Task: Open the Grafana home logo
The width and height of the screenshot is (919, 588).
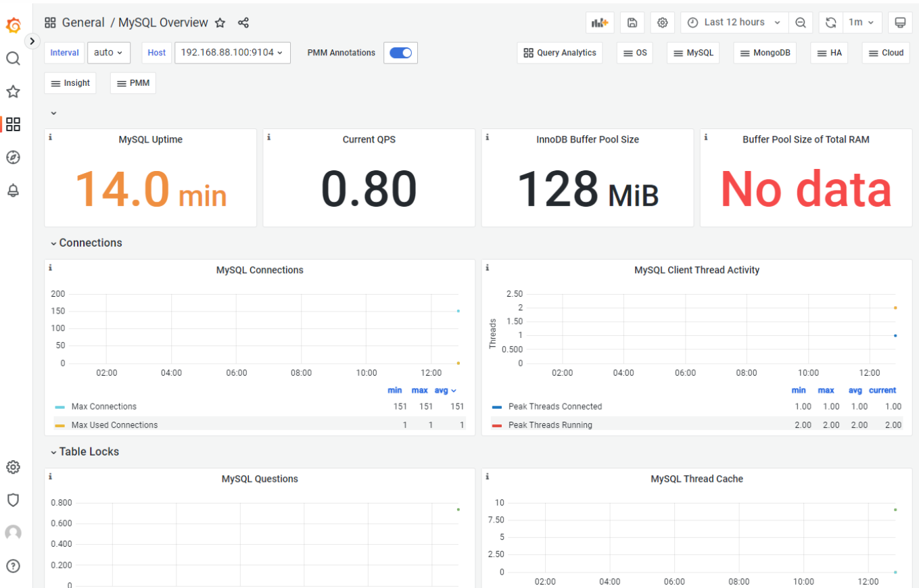Action: coord(13,26)
